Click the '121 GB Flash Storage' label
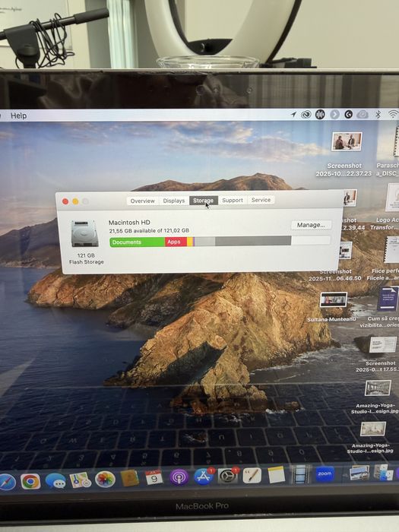399x532 pixels. pyautogui.click(x=86, y=258)
